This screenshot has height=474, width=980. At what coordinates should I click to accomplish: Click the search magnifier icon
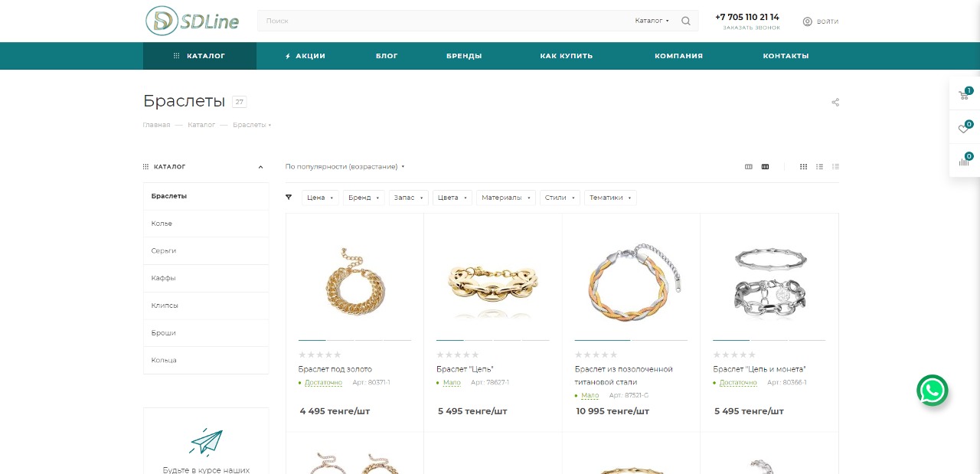(686, 21)
